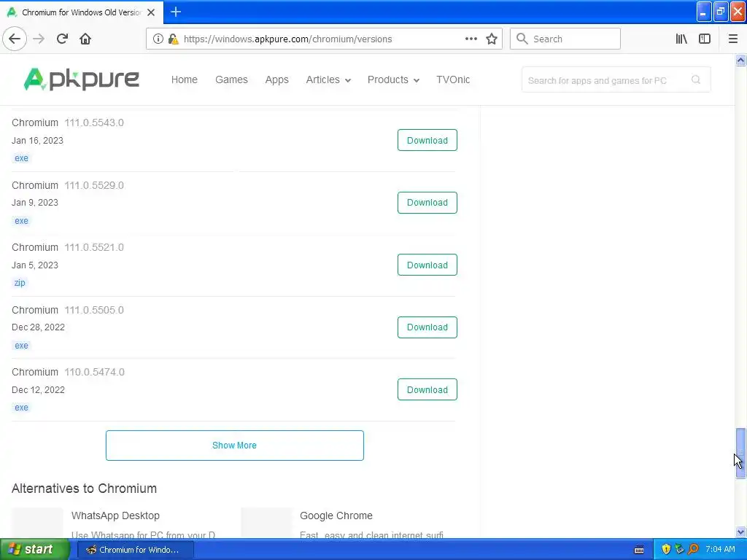Image resolution: width=747 pixels, height=560 pixels.
Task: Open page actions three-dot menu
Action: (x=471, y=39)
